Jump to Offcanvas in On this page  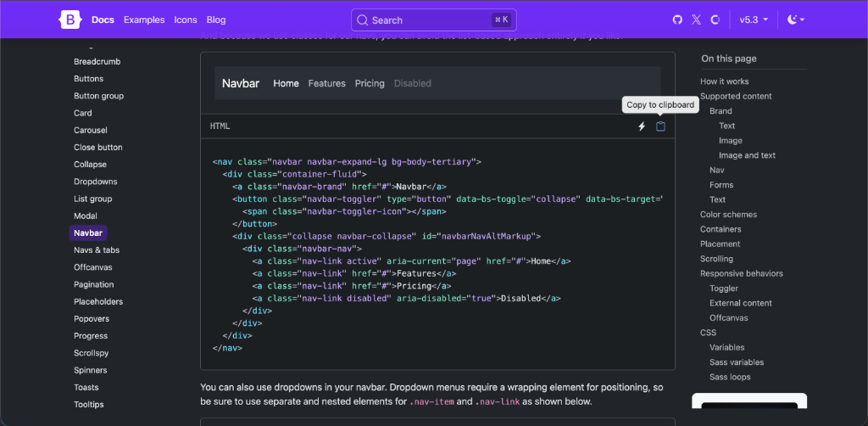[x=728, y=318]
